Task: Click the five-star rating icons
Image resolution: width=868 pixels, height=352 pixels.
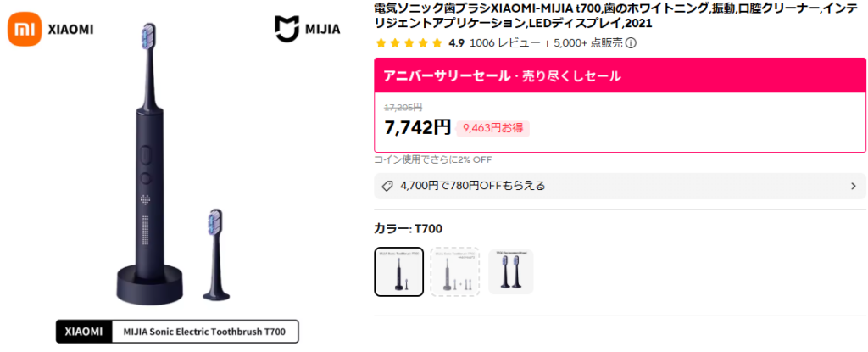Action: coord(409,43)
